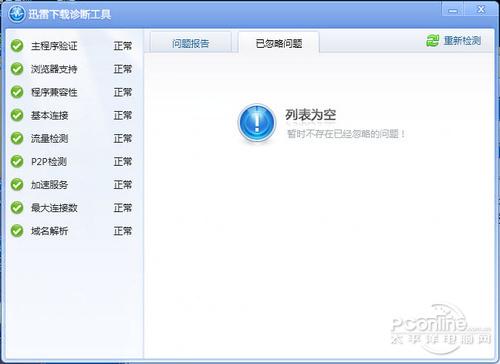The width and height of the screenshot is (500, 364).
Task: Click 正常 status in 基本连接 row
Action: pos(123,115)
